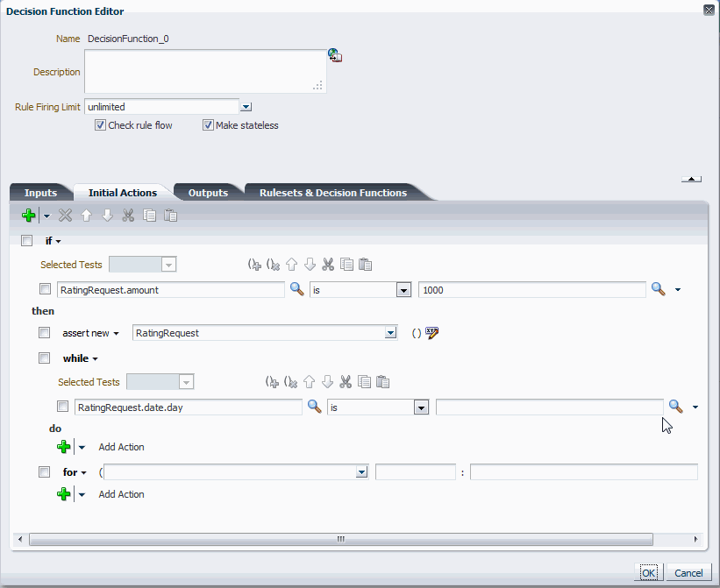Click the for loop variable name field
This screenshot has width=720, height=588.
click(x=416, y=472)
